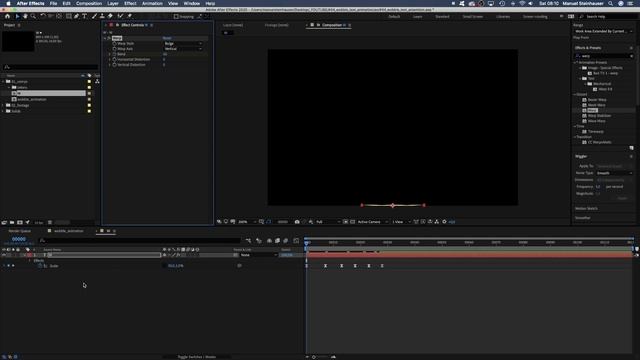Click the Warp effect icon in Effects & Presets
This screenshot has height=360, width=640.
coord(584,110)
